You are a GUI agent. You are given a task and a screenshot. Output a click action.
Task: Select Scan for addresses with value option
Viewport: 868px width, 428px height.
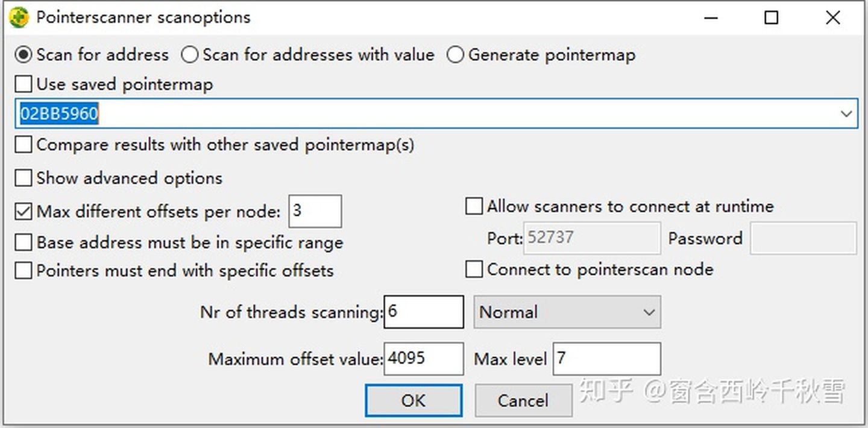click(189, 55)
